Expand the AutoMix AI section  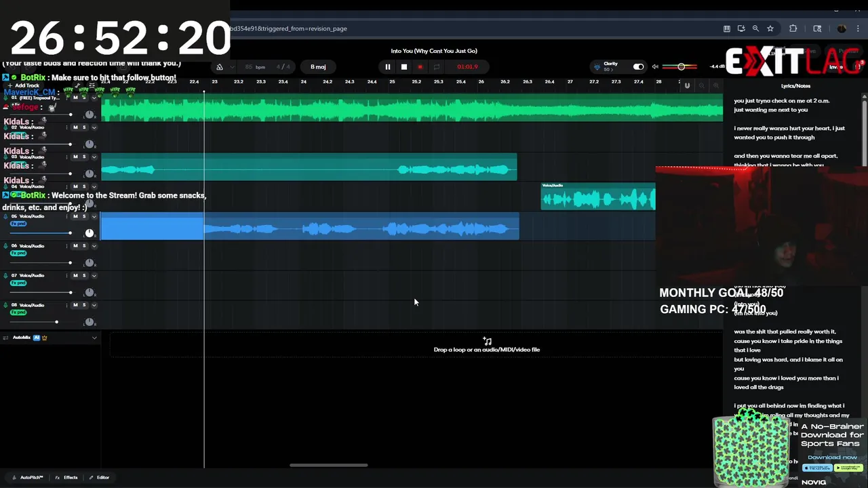click(94, 338)
